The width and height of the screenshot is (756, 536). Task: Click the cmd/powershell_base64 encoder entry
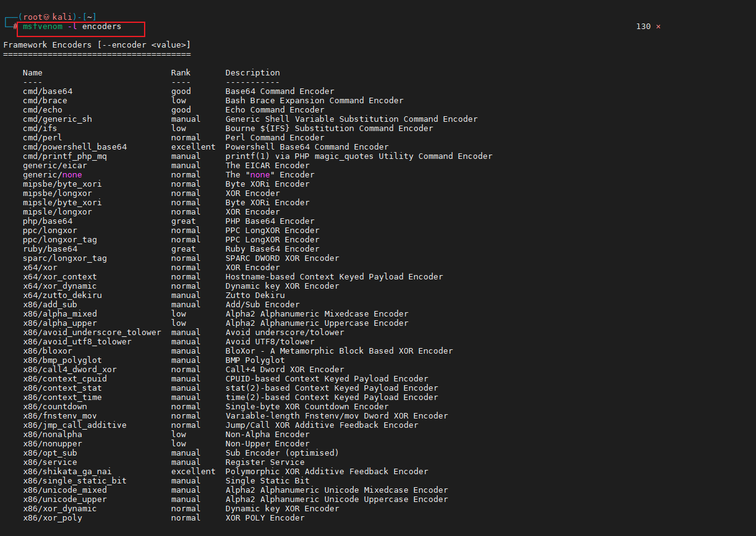[x=75, y=147]
